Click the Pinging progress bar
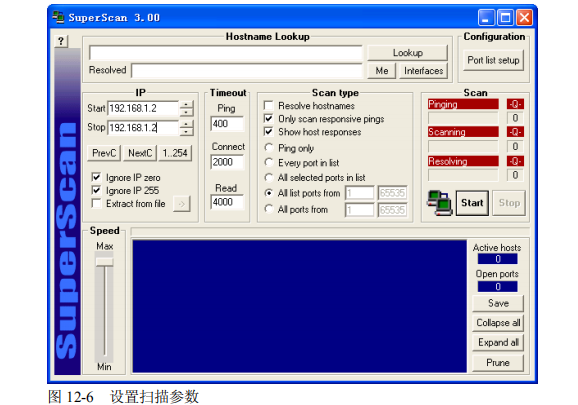 (463, 118)
